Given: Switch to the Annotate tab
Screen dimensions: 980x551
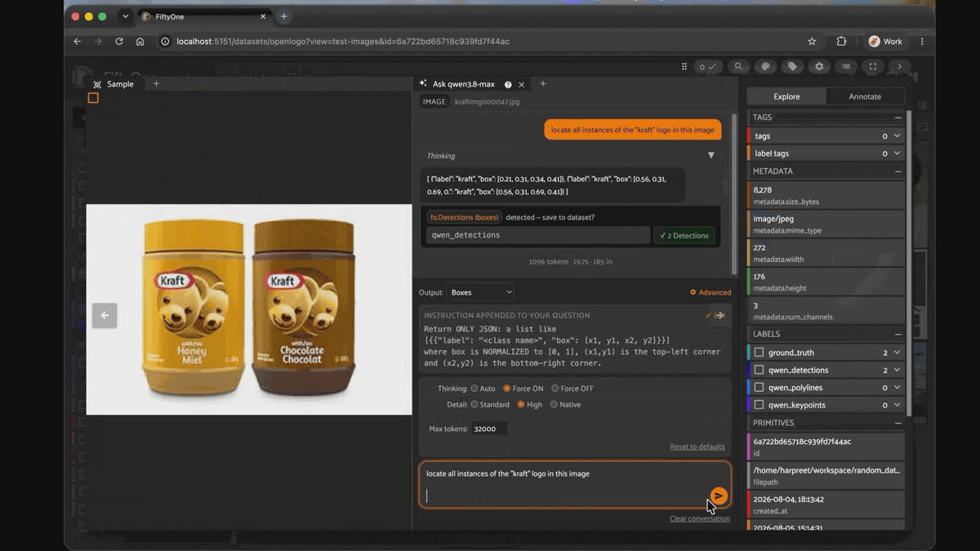Looking at the screenshot, I should coord(865,96).
